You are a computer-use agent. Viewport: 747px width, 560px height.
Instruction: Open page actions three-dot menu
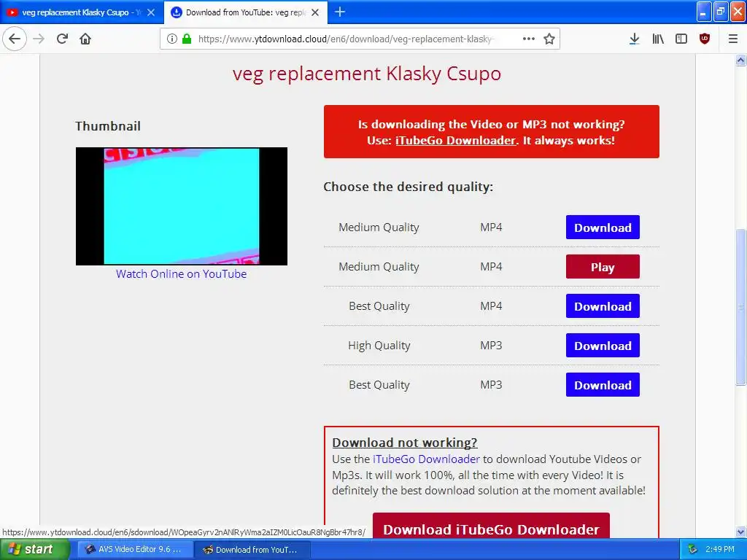(528, 39)
